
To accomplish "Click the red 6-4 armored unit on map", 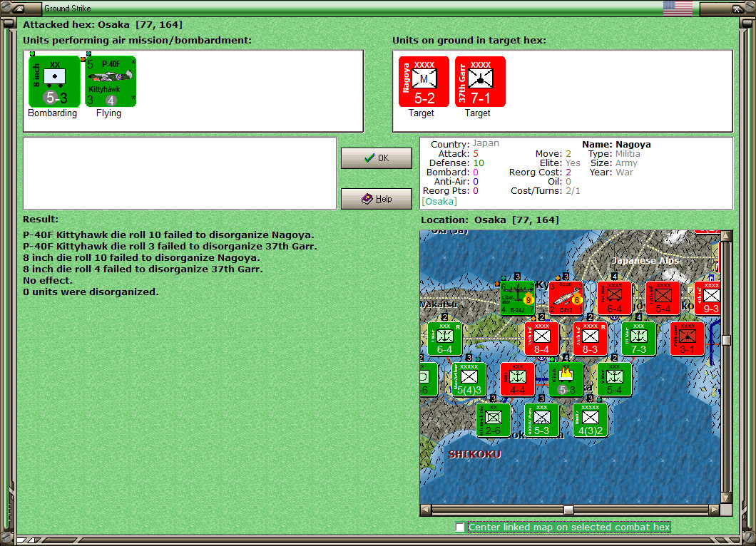I will 614,298.
